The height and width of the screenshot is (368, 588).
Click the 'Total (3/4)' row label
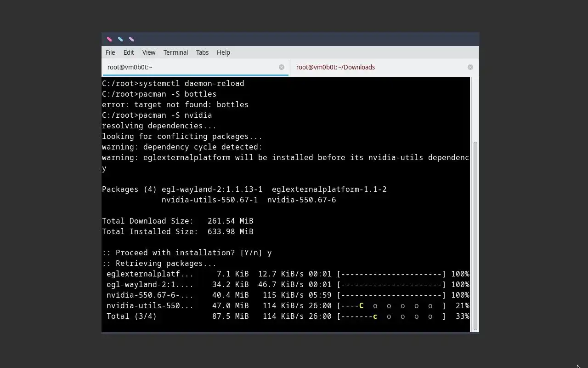(132, 316)
